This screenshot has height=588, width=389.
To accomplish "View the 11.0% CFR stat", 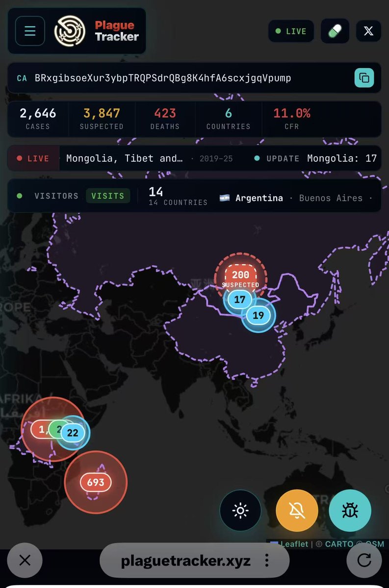I will [x=291, y=119].
